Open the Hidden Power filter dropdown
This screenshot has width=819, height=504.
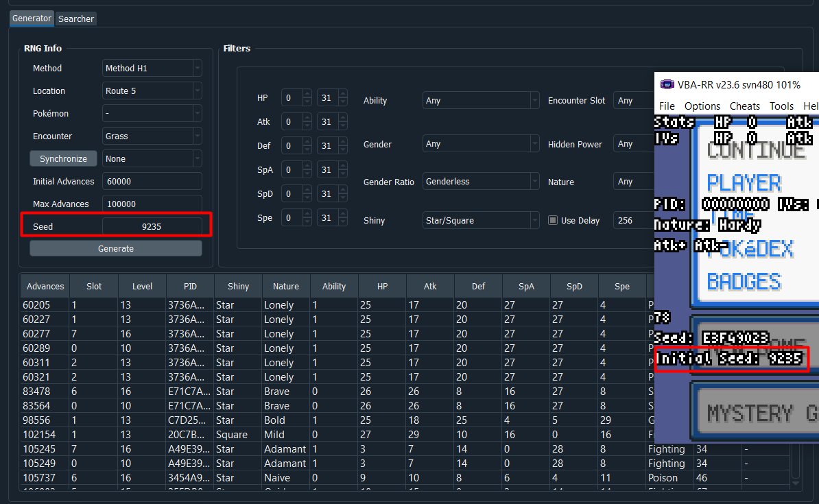[x=634, y=143]
